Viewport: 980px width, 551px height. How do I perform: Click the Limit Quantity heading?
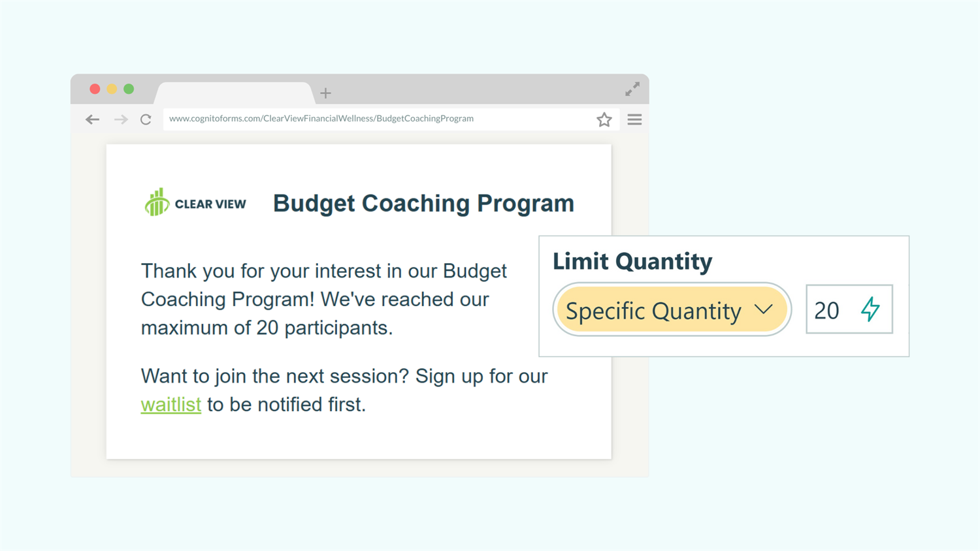click(632, 261)
